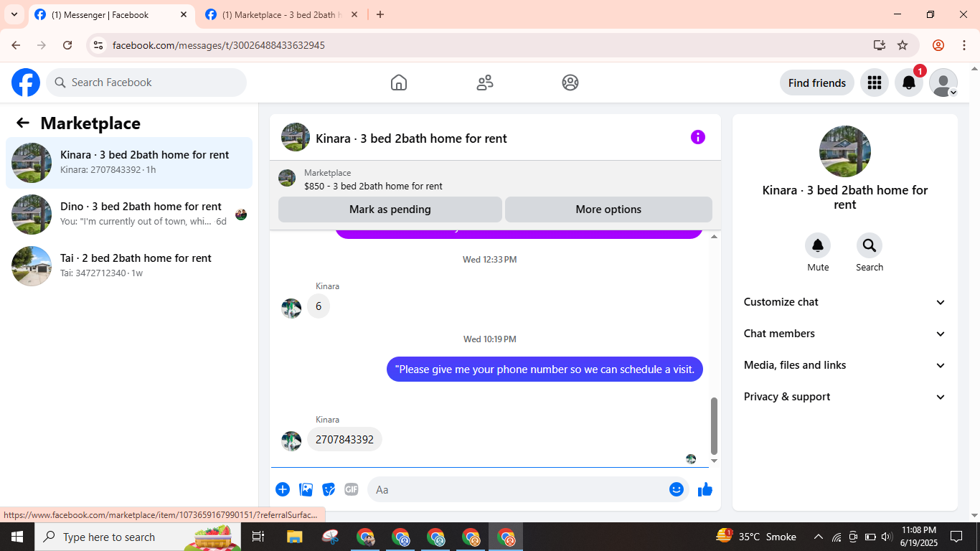Click the 2707843392 message bubble
The image size is (980, 551).
pyautogui.click(x=344, y=440)
